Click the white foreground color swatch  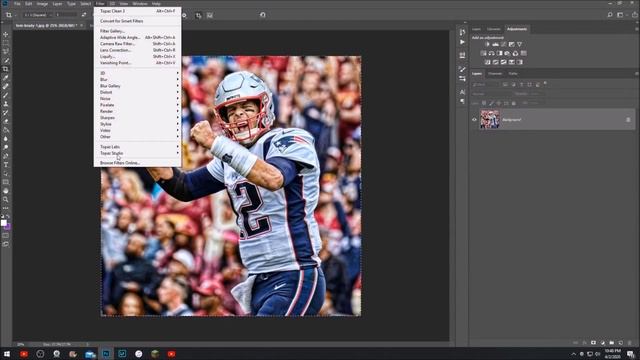pos(4,223)
